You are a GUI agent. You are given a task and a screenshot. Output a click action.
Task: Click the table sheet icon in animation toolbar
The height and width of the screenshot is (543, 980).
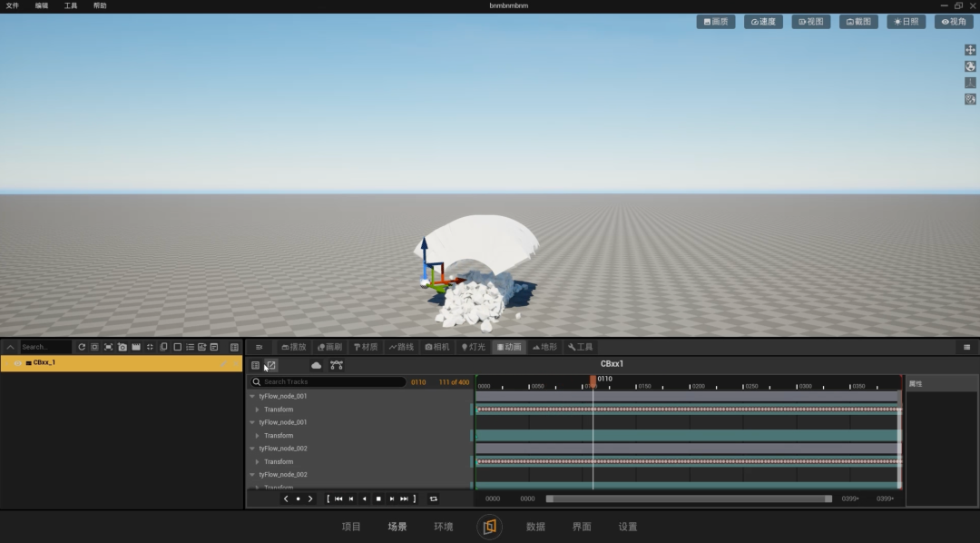255,365
